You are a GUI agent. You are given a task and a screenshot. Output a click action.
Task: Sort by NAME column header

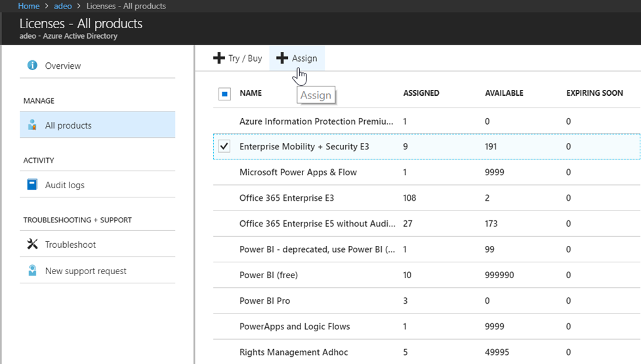coord(251,93)
